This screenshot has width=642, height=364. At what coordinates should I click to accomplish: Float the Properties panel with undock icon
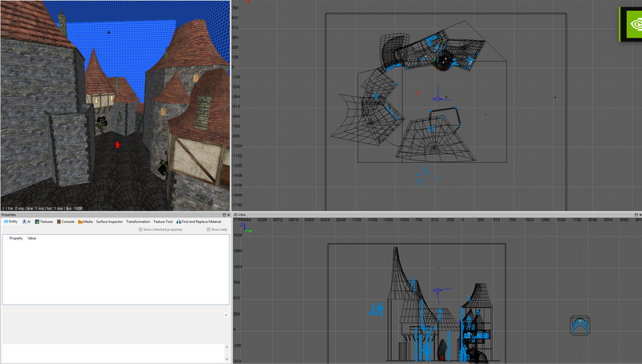[224, 215]
